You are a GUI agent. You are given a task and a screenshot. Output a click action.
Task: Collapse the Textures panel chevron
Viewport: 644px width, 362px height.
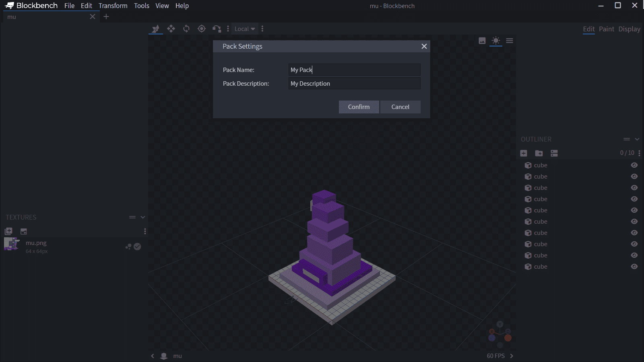tap(143, 217)
